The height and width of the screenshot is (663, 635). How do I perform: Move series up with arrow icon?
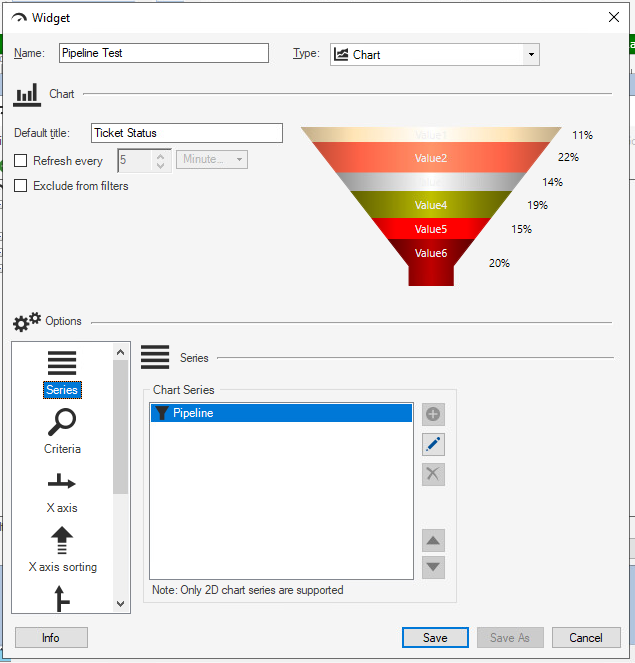433,541
